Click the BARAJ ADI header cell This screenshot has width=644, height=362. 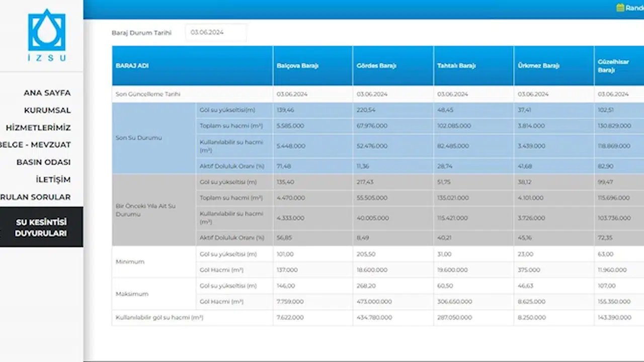click(132, 66)
